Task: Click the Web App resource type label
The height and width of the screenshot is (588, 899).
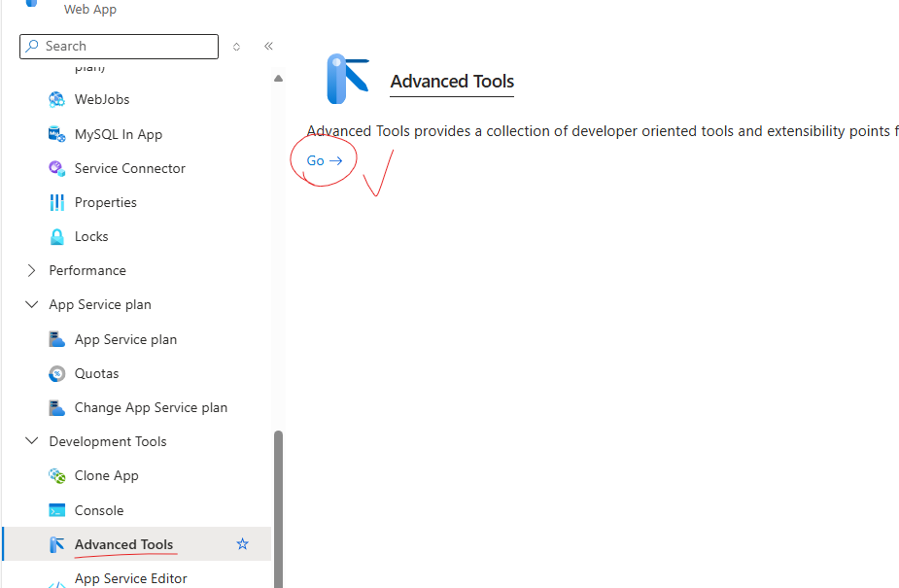Action: point(90,9)
